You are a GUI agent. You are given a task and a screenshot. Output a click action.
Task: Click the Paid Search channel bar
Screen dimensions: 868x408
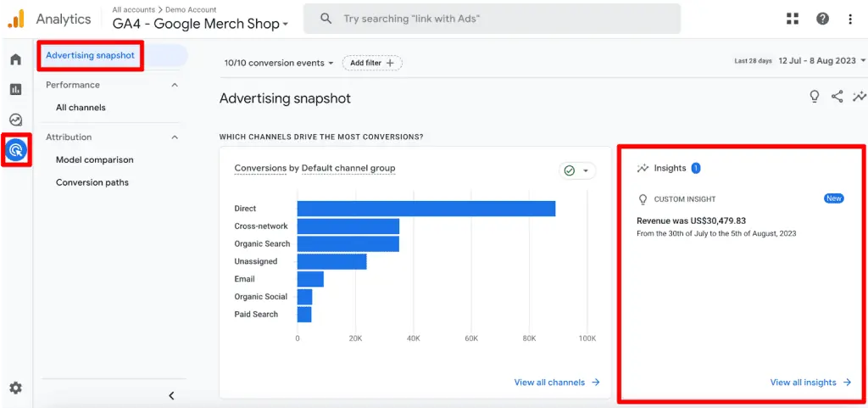tap(304, 315)
